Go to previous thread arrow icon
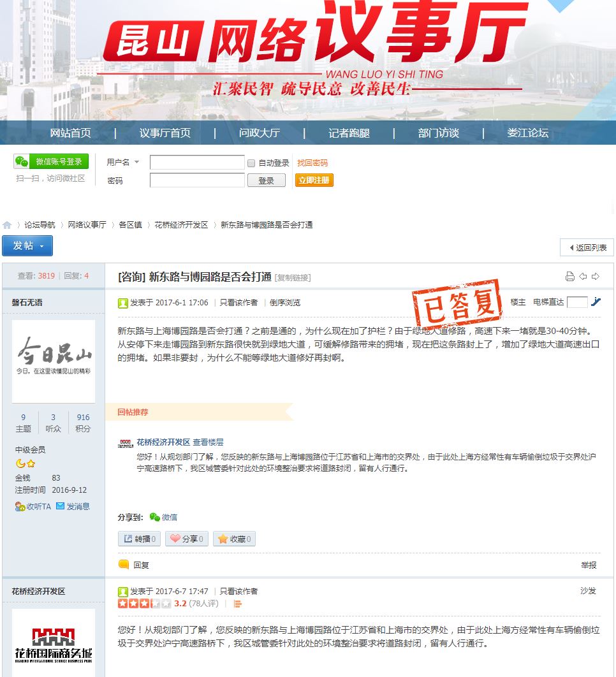Image resolution: width=616 pixels, height=677 pixels. 583,277
